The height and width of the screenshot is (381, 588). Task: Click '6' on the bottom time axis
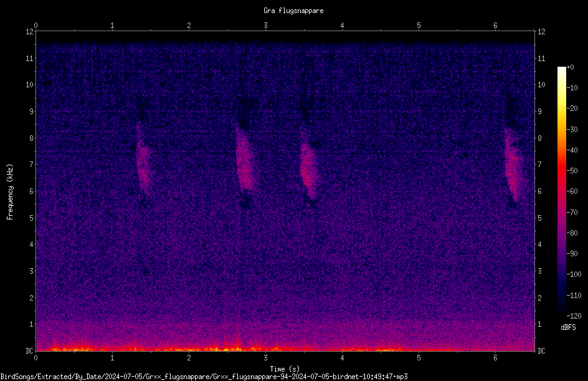[495, 358]
